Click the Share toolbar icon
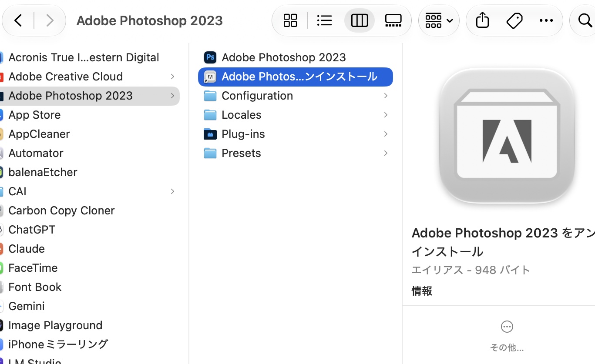The image size is (595, 364). [482, 20]
